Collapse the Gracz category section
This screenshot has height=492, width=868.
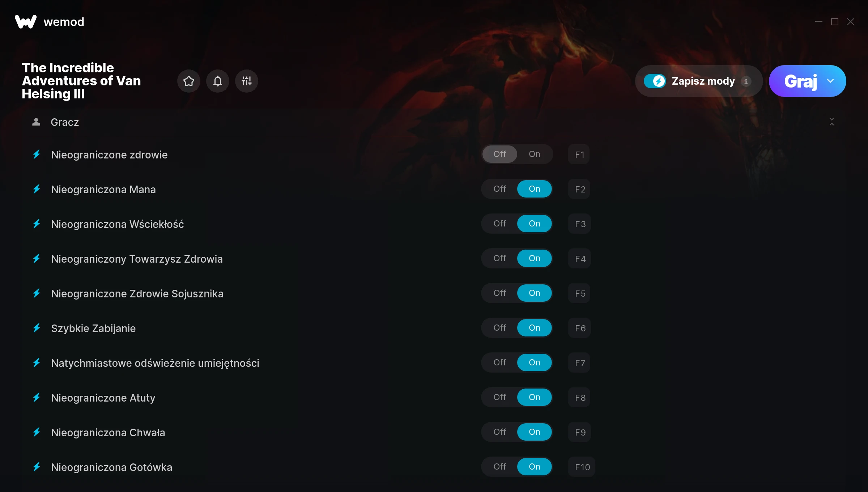832,122
